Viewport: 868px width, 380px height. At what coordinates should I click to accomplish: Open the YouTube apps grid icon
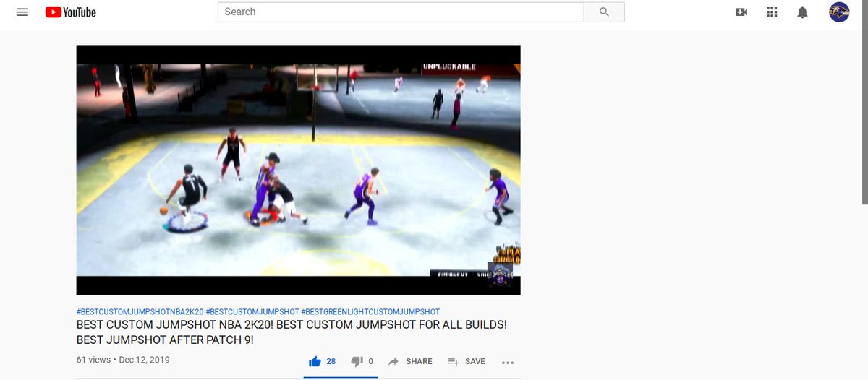coord(772,12)
